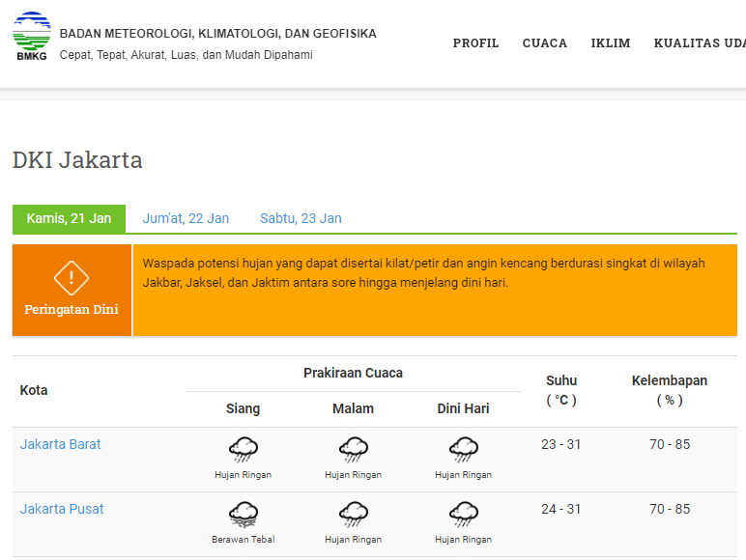Click Jakarta Pusat Dini Hari rain icon
The image size is (746, 560).
click(x=464, y=514)
